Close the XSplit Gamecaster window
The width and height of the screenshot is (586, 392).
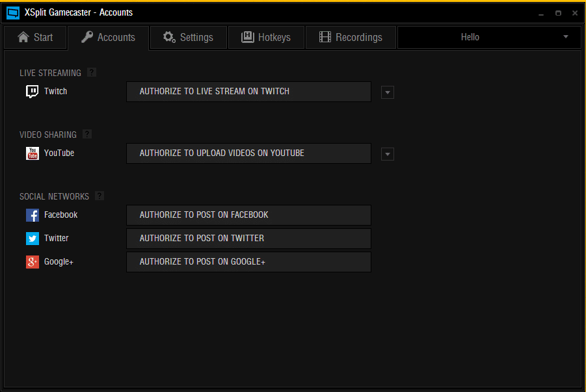[575, 13]
